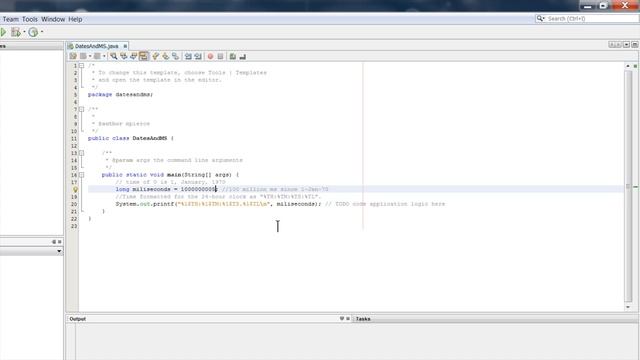640x360 pixels.
Task: Click the Debug Project toolbar icon
Action: [x=15, y=32]
